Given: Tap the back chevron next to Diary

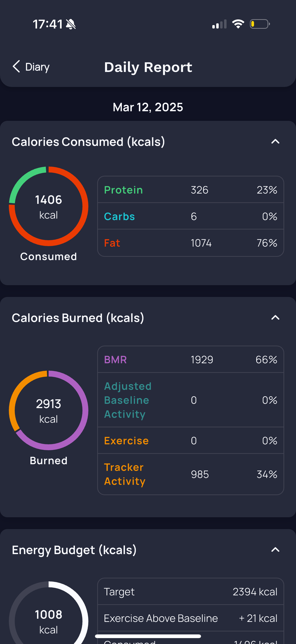Looking at the screenshot, I should [x=16, y=67].
